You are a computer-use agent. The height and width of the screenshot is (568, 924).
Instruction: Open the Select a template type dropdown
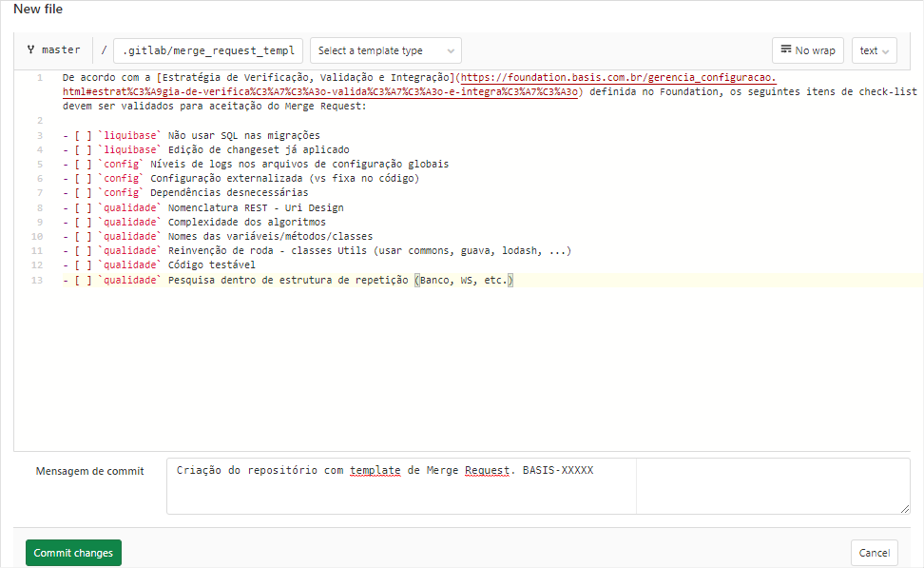point(385,50)
